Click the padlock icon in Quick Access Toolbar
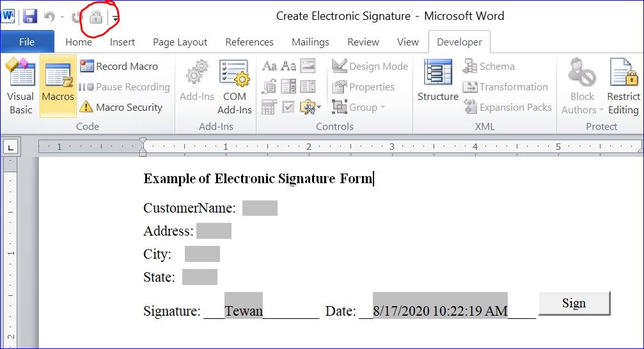The image size is (644, 349). pyautogui.click(x=96, y=17)
